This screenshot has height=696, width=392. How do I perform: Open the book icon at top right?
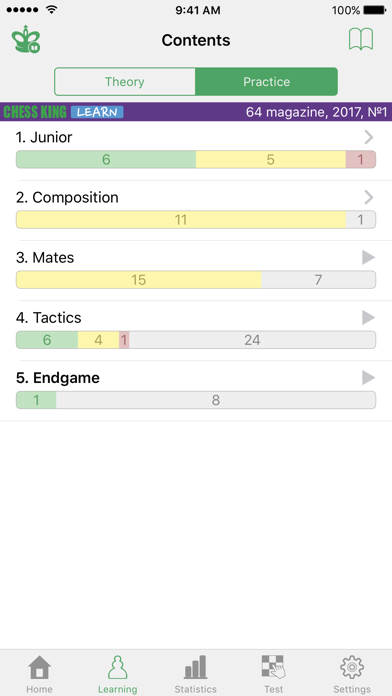(x=361, y=40)
